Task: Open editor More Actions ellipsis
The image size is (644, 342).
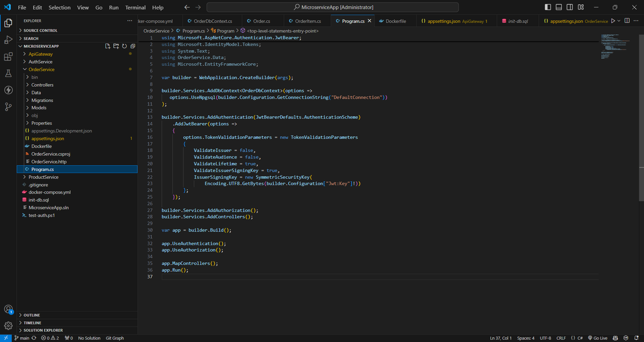Action: [637, 21]
